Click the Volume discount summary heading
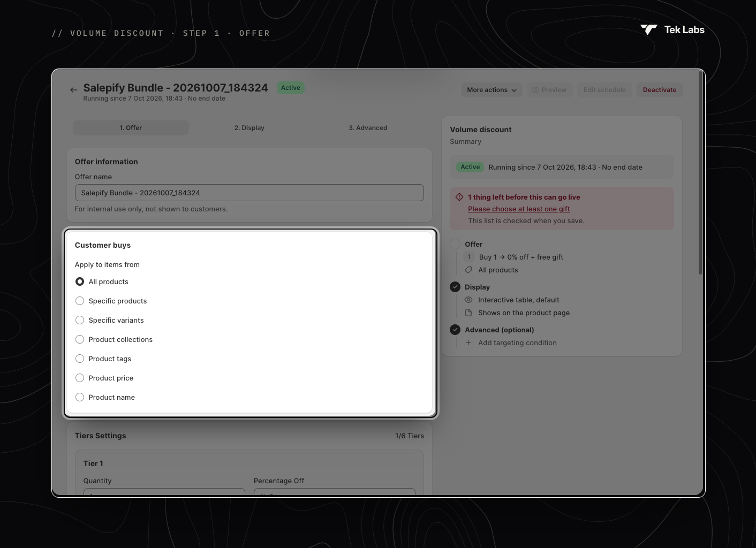The height and width of the screenshot is (548, 756). [481, 130]
